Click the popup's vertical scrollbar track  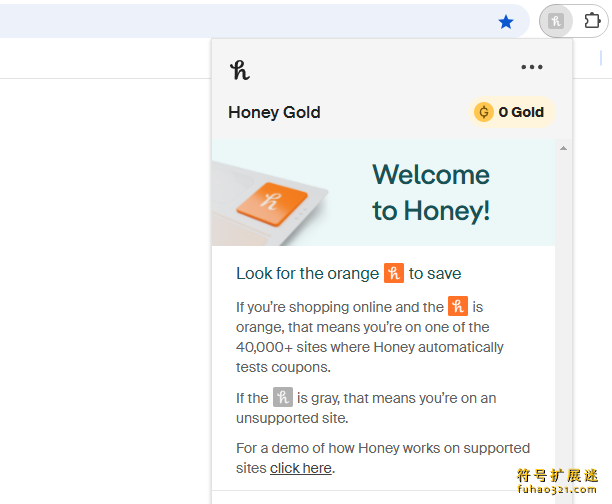(x=563, y=320)
